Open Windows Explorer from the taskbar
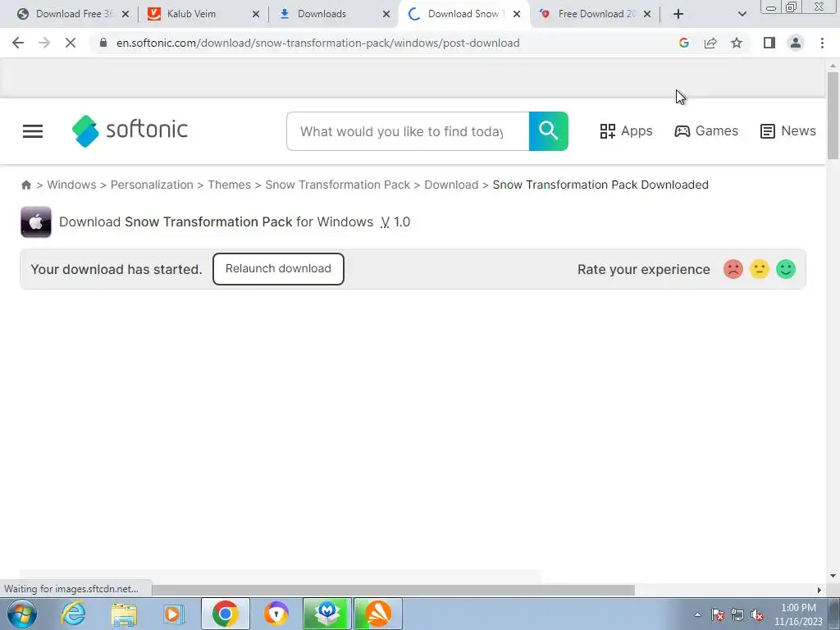This screenshot has height=630, width=840. tap(124, 614)
